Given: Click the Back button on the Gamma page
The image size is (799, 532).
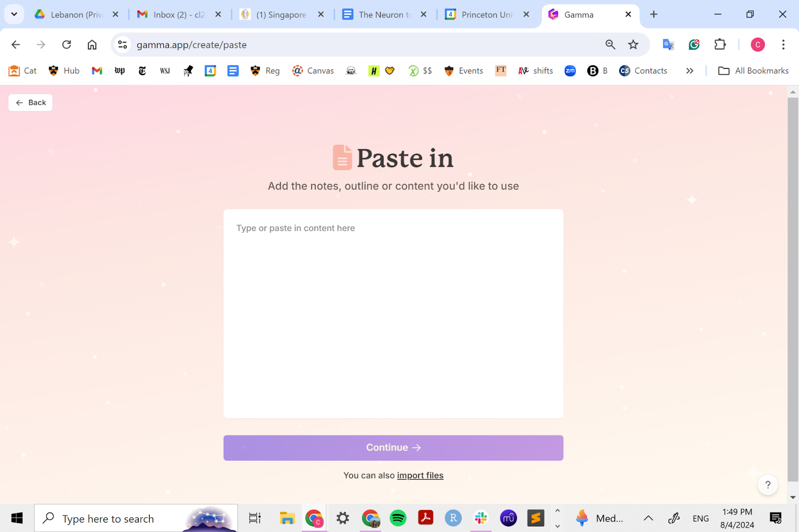Looking at the screenshot, I should pyautogui.click(x=30, y=103).
